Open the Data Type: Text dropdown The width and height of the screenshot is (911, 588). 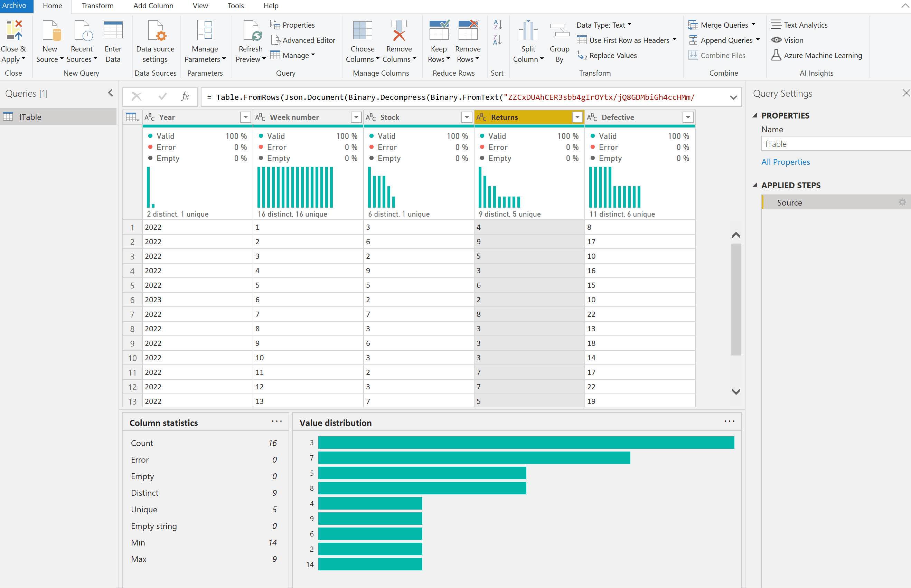click(604, 25)
